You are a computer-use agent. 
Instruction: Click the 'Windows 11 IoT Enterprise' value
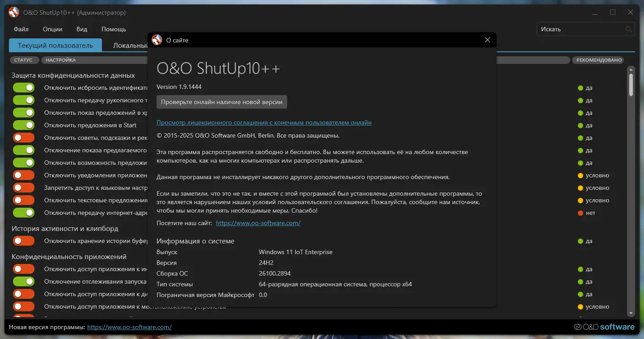tap(296, 252)
